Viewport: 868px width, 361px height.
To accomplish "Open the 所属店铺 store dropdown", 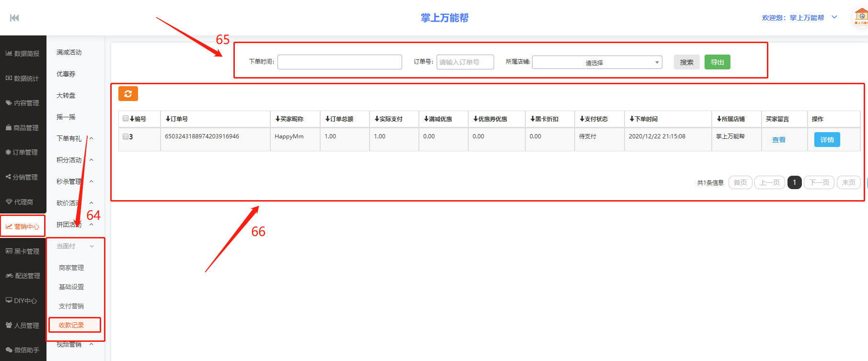I will click(x=597, y=62).
